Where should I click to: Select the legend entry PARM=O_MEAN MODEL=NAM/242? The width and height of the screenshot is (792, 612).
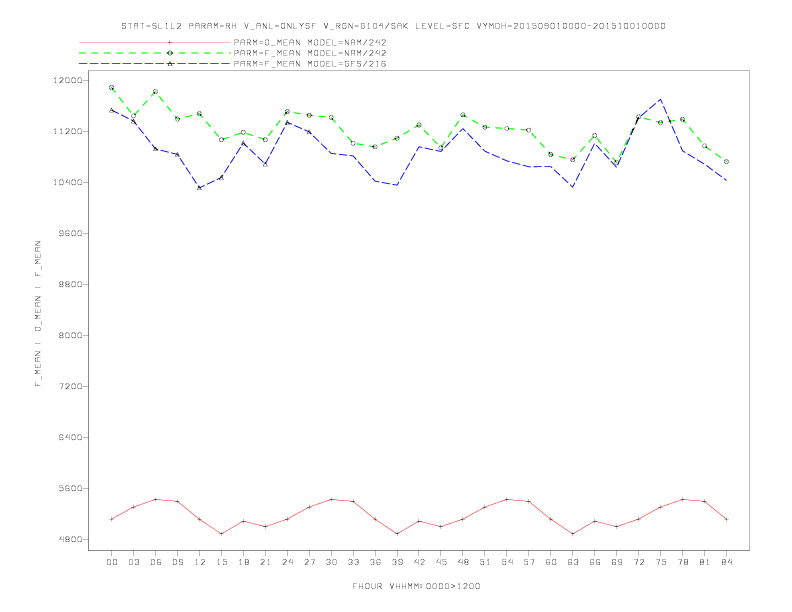(x=310, y=42)
